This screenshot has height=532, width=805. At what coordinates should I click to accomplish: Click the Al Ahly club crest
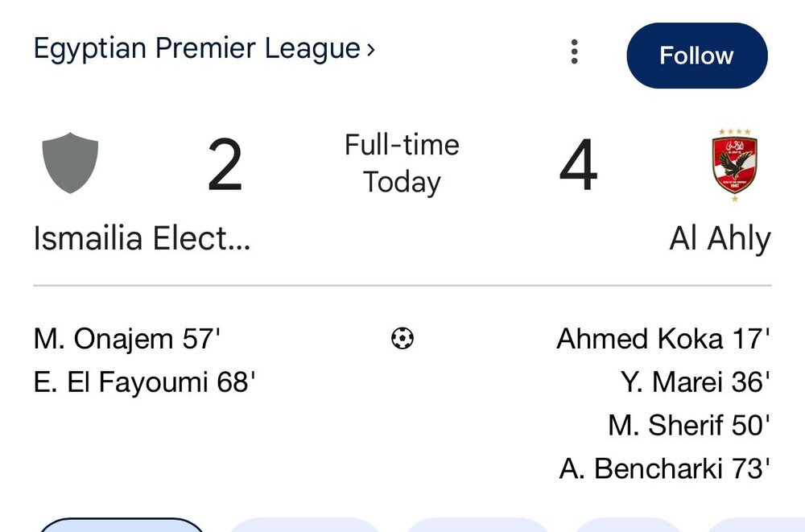[734, 164]
